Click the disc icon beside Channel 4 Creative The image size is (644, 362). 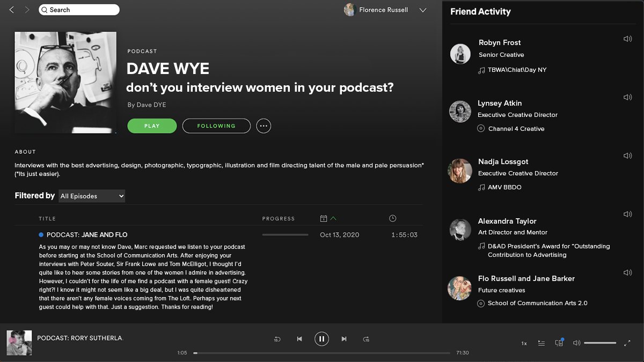tap(481, 129)
